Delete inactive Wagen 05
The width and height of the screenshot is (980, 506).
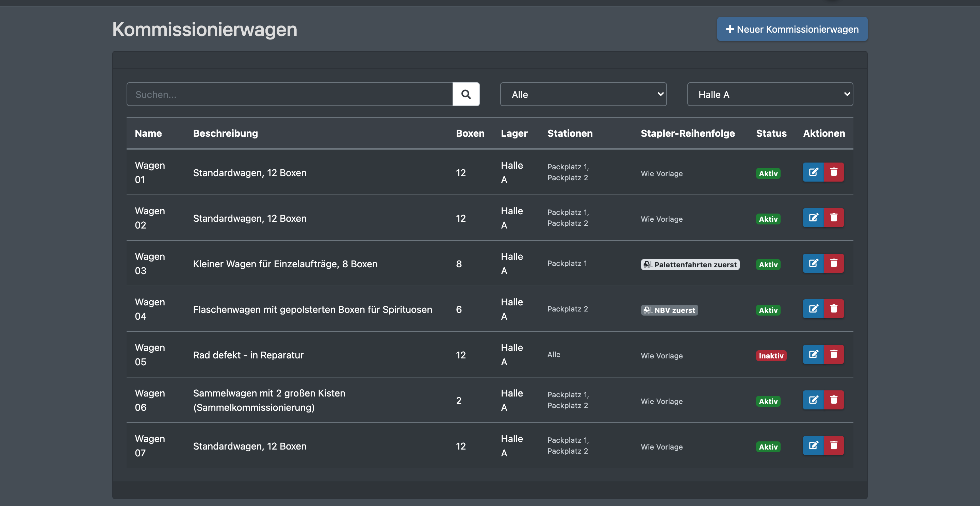[834, 355]
